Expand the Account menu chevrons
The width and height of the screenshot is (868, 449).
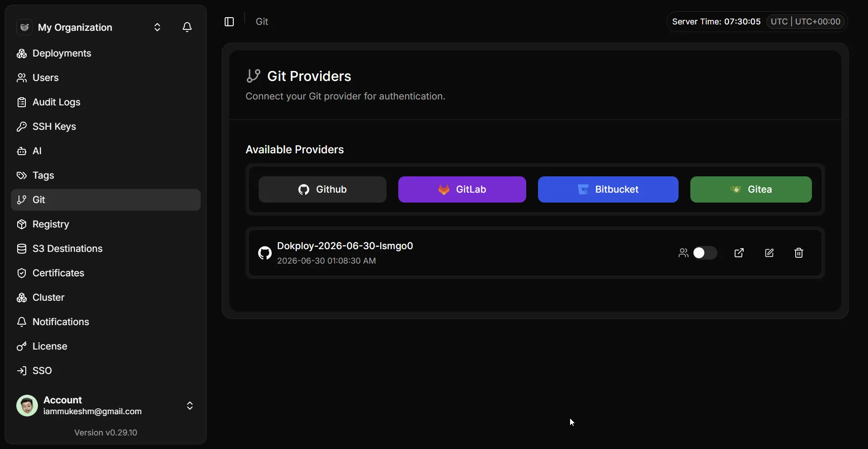190,406
